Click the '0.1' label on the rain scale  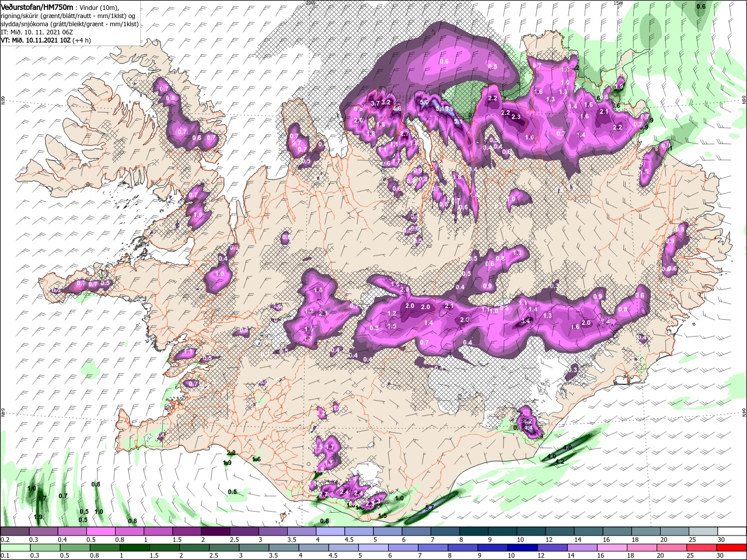(x=5, y=556)
